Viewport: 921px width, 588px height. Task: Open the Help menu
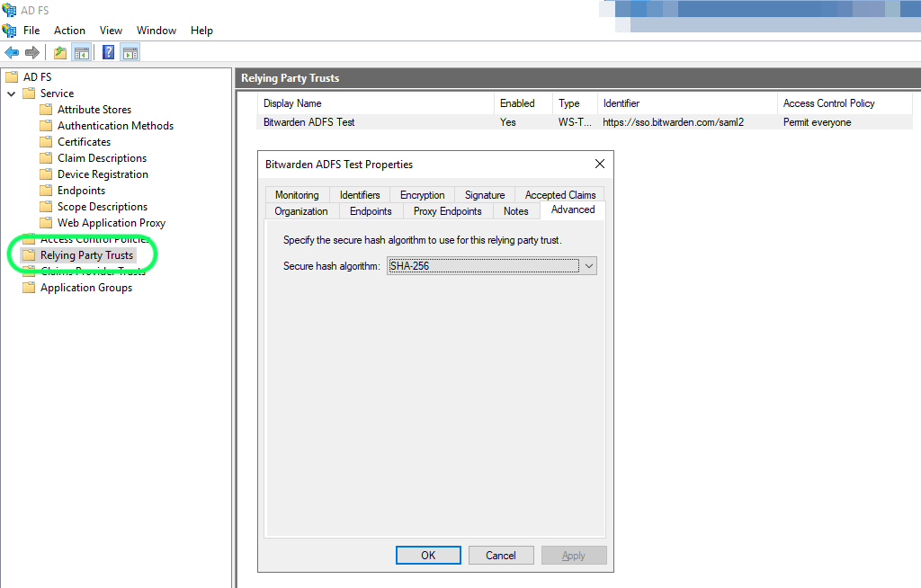coord(201,31)
